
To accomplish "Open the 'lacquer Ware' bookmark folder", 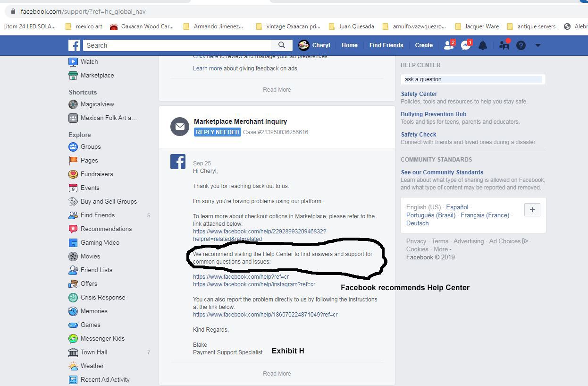I will [x=477, y=26].
